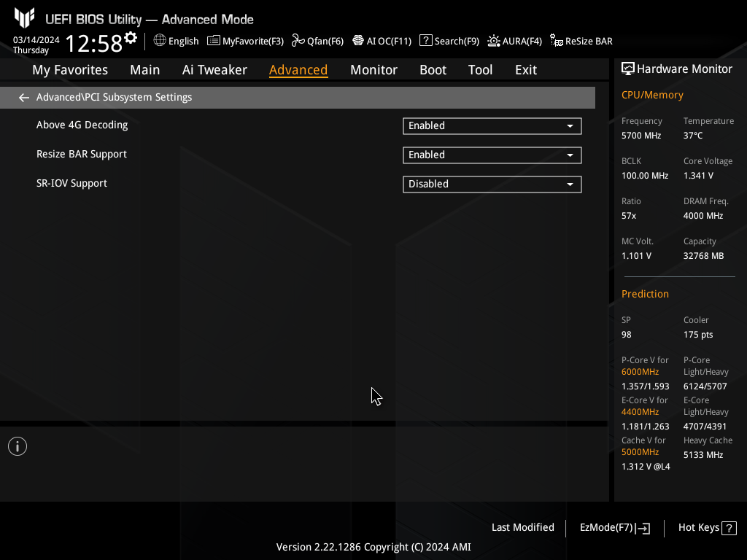Click the TUF logo icon

[x=24, y=17]
